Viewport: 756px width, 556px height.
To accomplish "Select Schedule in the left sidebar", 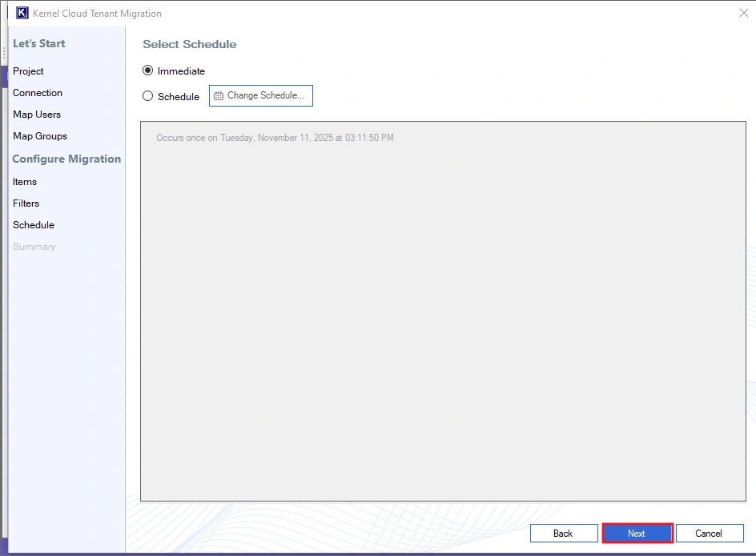I will [x=34, y=225].
